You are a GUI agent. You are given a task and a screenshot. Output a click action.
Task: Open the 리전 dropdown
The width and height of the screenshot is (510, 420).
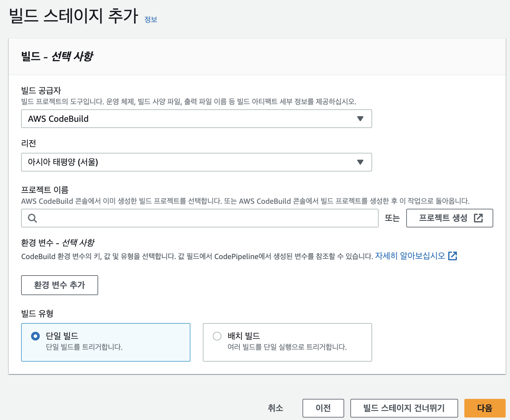click(x=196, y=162)
